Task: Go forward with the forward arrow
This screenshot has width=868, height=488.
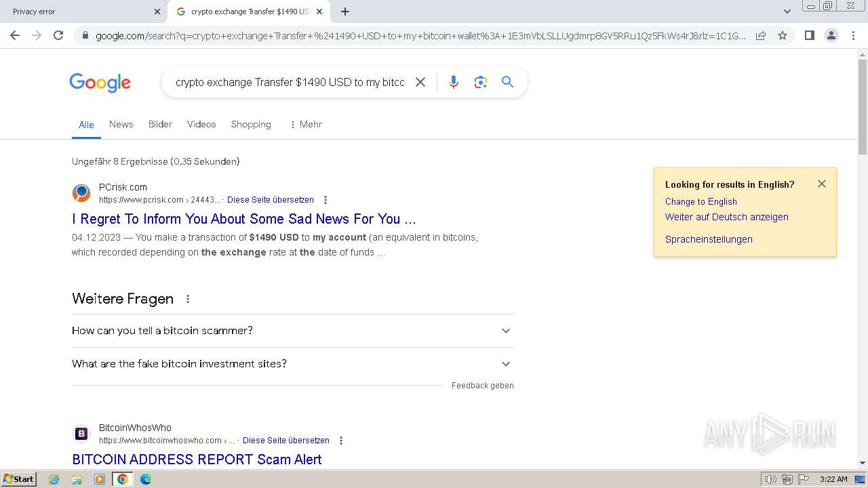Action: click(37, 35)
